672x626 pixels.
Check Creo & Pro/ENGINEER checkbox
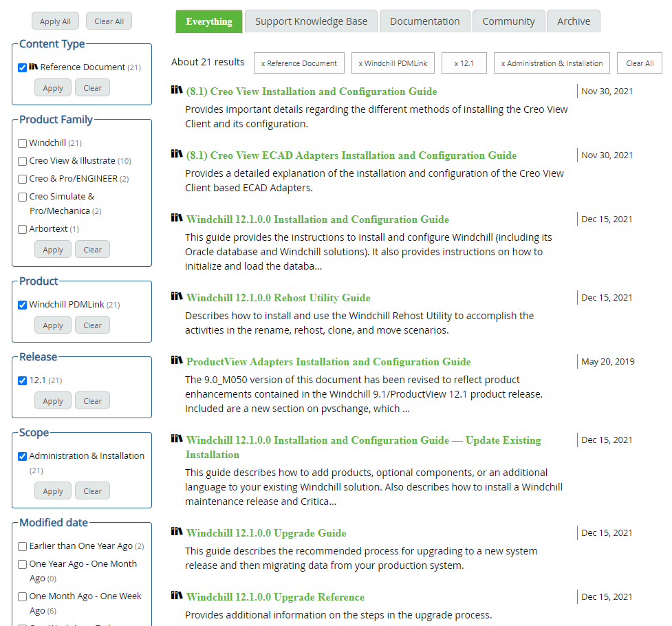tap(23, 180)
